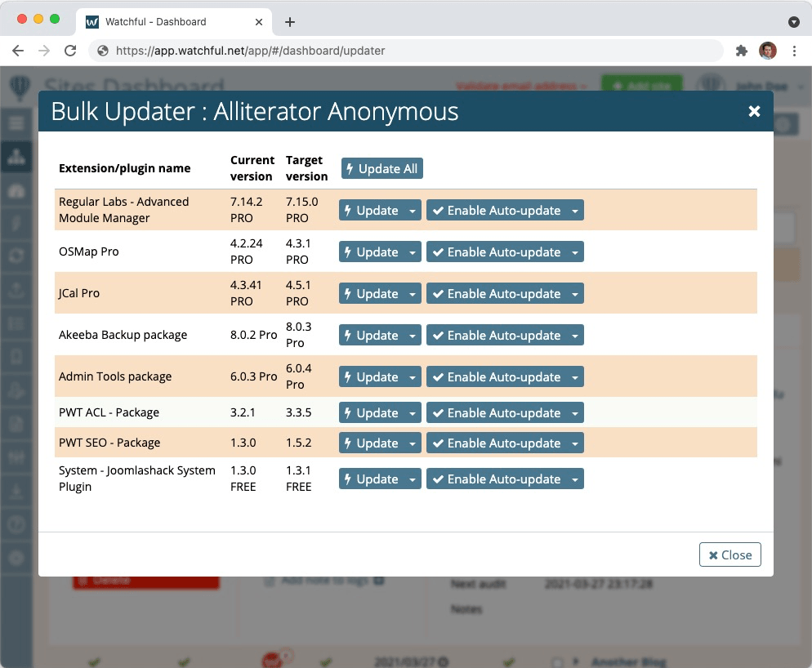Open a new browser tab

290,22
